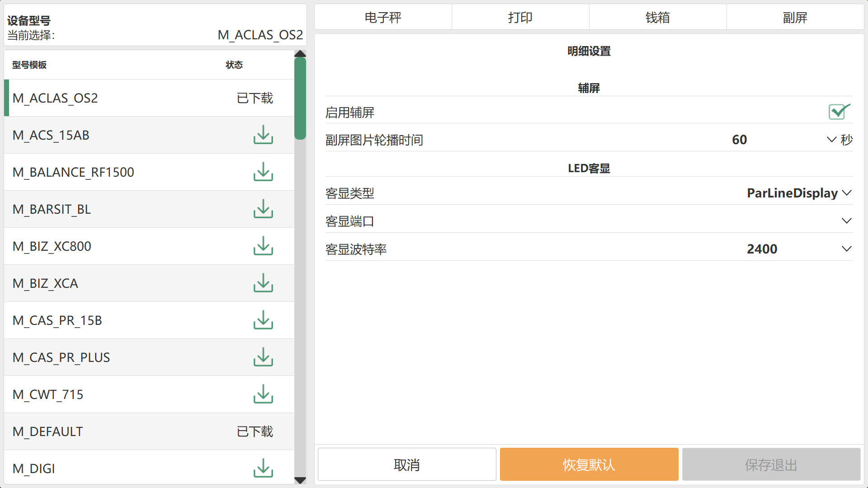Select the M_ACLAS_OS2 model row

pos(149,98)
